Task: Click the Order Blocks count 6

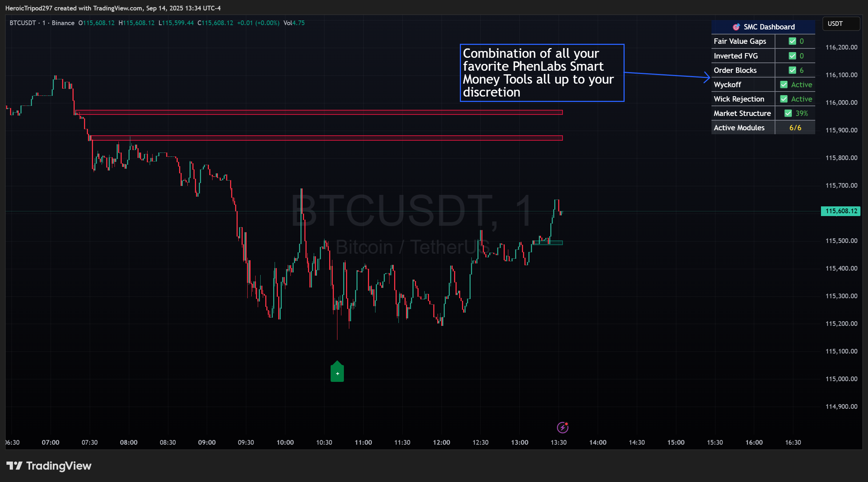Action: coord(802,70)
